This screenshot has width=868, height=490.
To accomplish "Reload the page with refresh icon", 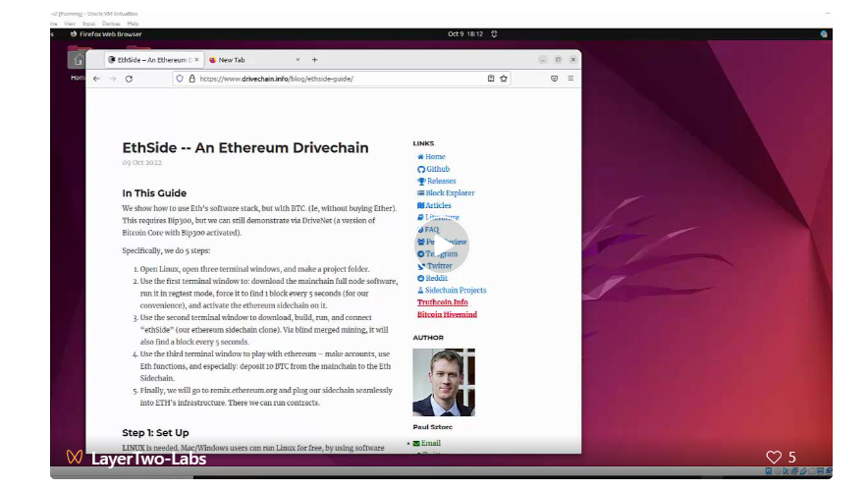I will (129, 79).
